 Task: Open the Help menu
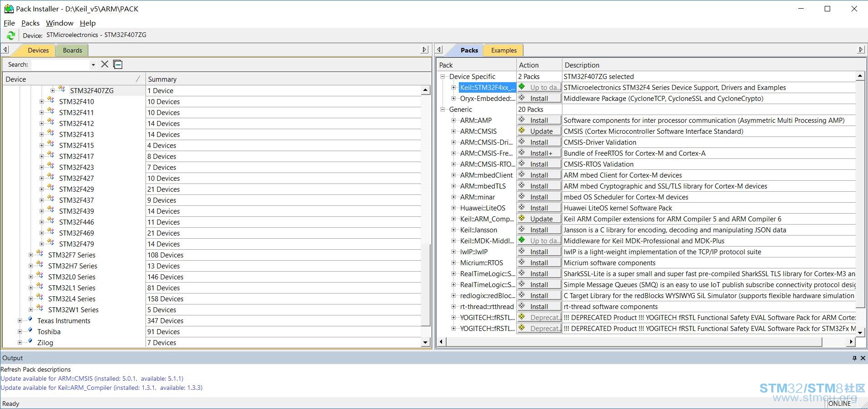click(88, 23)
